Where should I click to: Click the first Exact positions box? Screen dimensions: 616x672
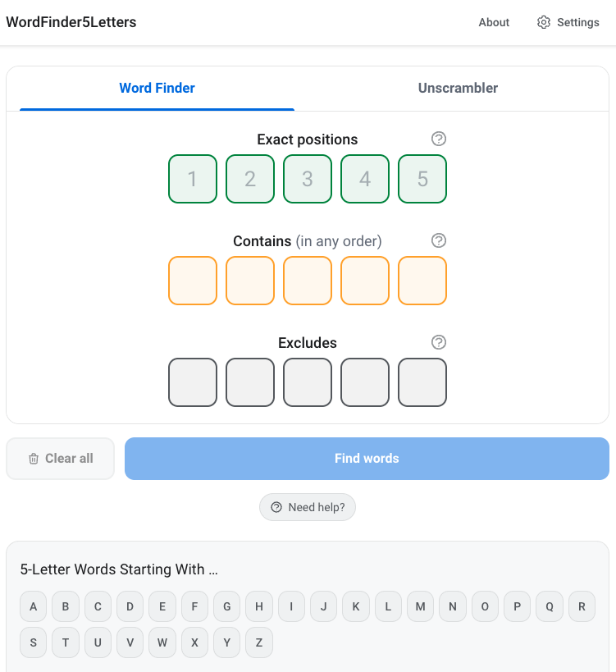point(192,179)
